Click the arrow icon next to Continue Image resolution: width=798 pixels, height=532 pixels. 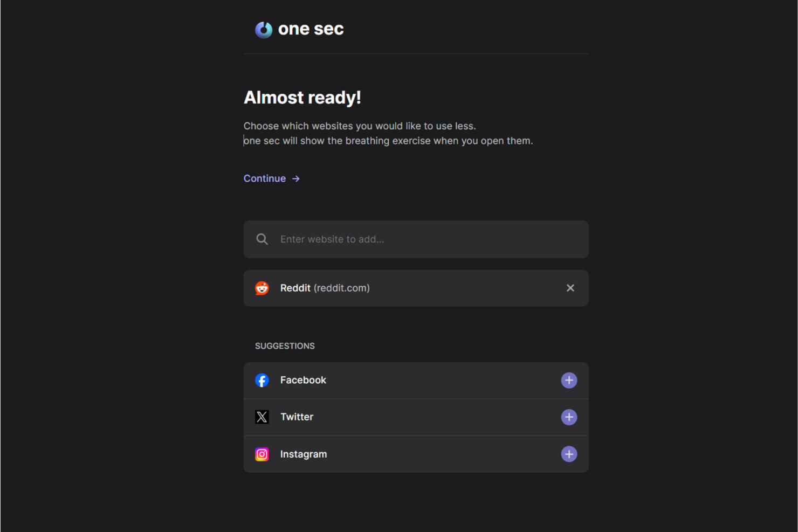tap(295, 178)
